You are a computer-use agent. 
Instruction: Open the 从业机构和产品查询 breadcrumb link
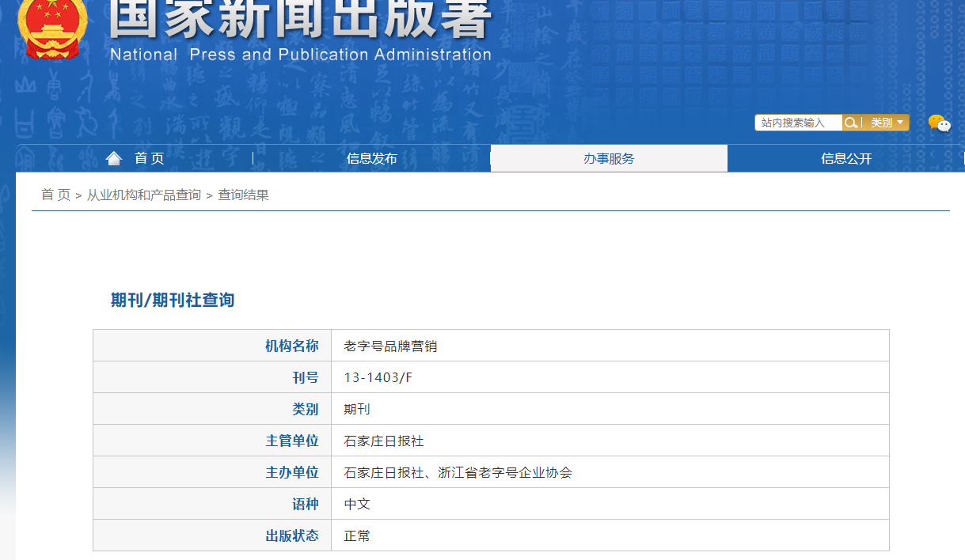tap(144, 195)
